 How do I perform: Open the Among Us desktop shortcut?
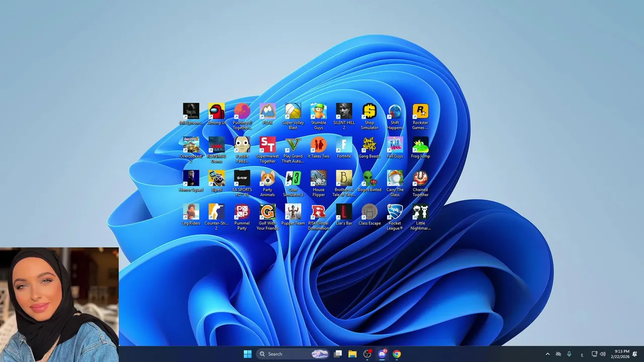[216, 114]
